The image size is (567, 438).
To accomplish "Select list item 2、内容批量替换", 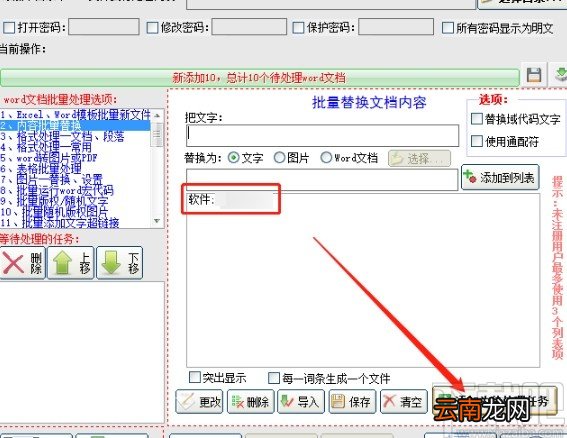I will tap(75, 126).
